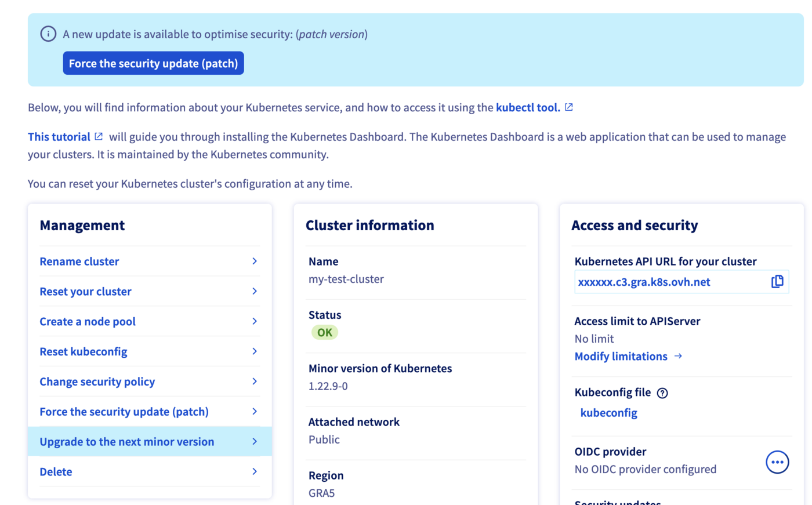This screenshot has height=505, width=812.
Task: Select Reset your cluster in Management
Action: click(x=85, y=292)
